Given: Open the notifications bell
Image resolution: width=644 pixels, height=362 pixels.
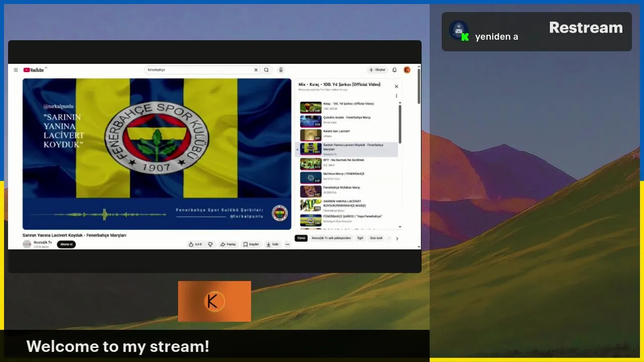Looking at the screenshot, I should click(394, 70).
